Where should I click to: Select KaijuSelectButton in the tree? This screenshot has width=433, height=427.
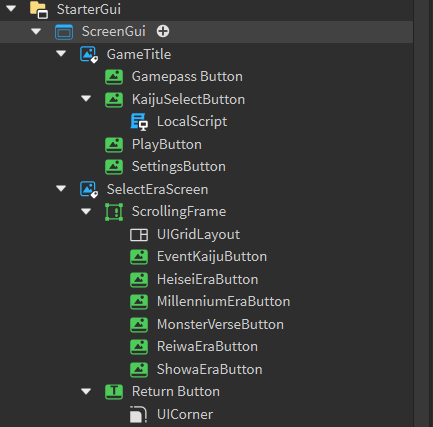point(188,99)
